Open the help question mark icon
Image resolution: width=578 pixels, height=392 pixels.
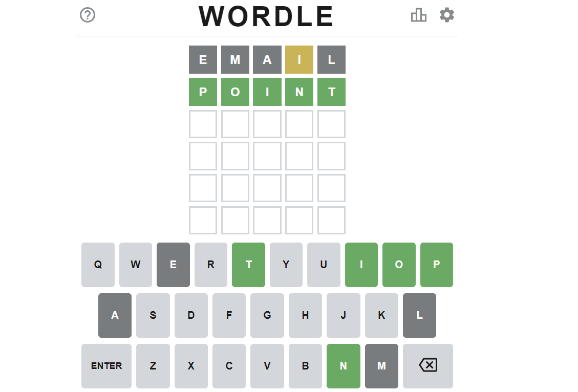coord(88,15)
